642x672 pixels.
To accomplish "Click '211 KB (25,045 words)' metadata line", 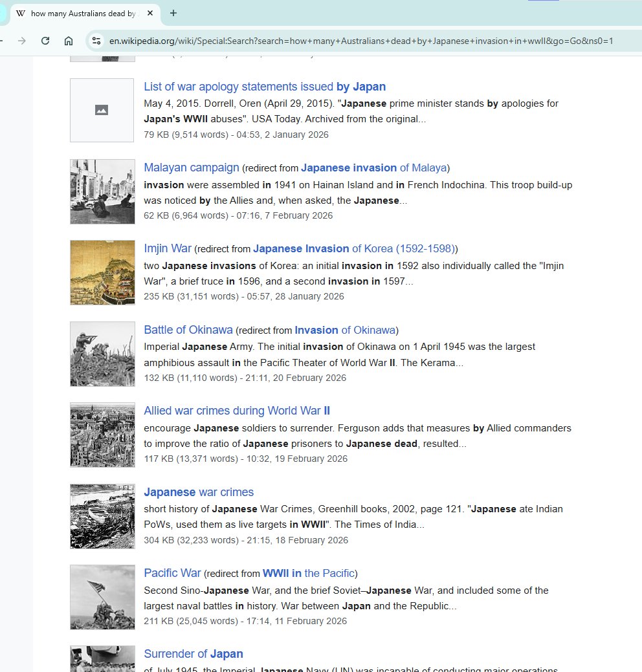I will pos(245,621).
